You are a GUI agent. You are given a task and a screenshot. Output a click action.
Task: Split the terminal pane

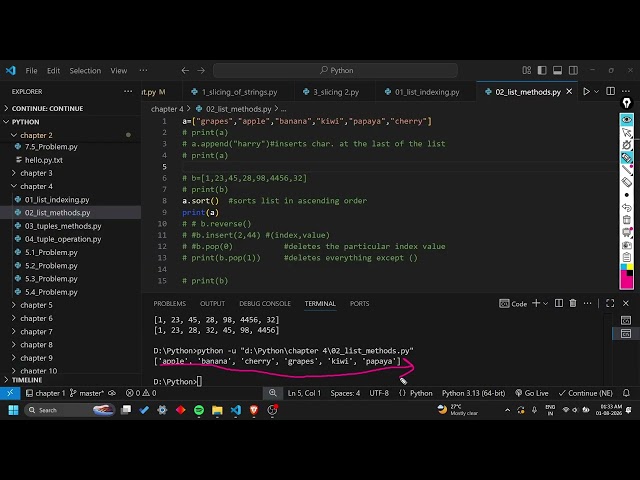(x=559, y=303)
